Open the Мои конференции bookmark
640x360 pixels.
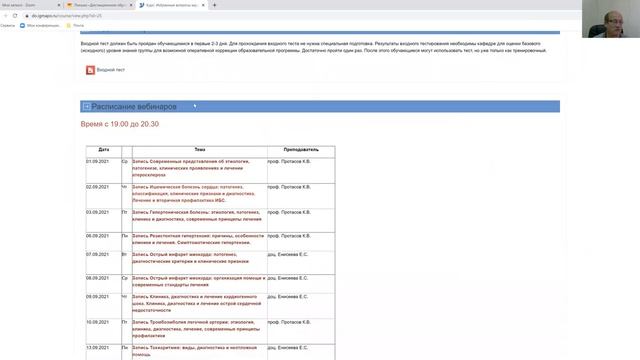click(40, 25)
